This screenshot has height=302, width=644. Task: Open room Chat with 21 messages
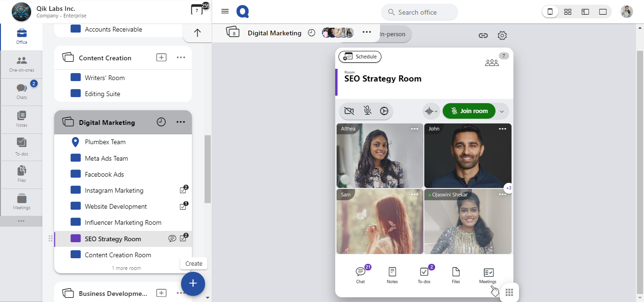[x=361, y=275]
